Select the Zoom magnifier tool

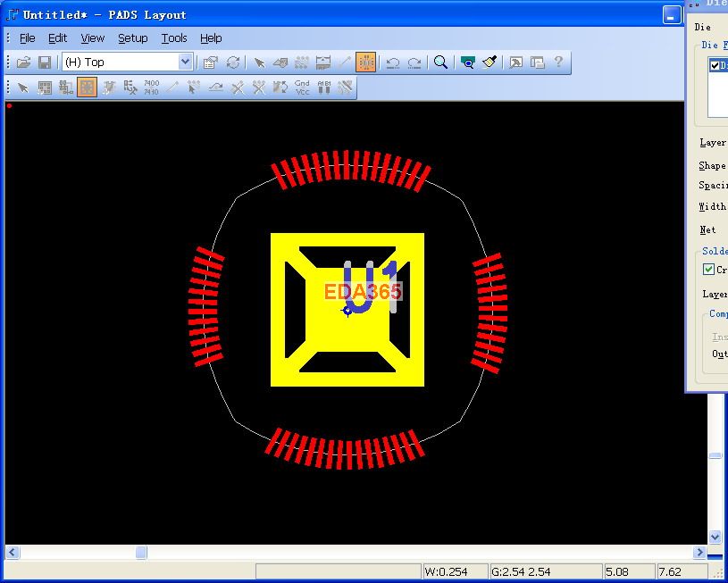(x=440, y=62)
